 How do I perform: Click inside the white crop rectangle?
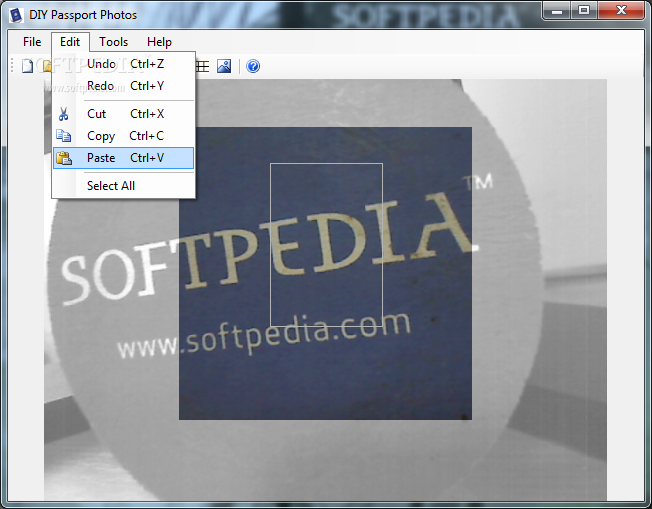click(326, 245)
